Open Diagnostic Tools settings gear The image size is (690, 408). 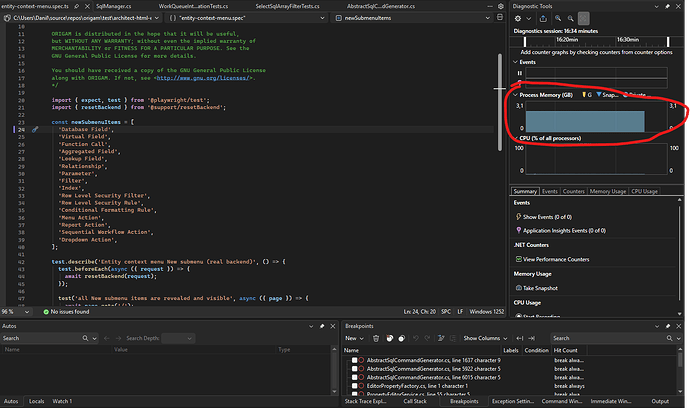[518, 18]
